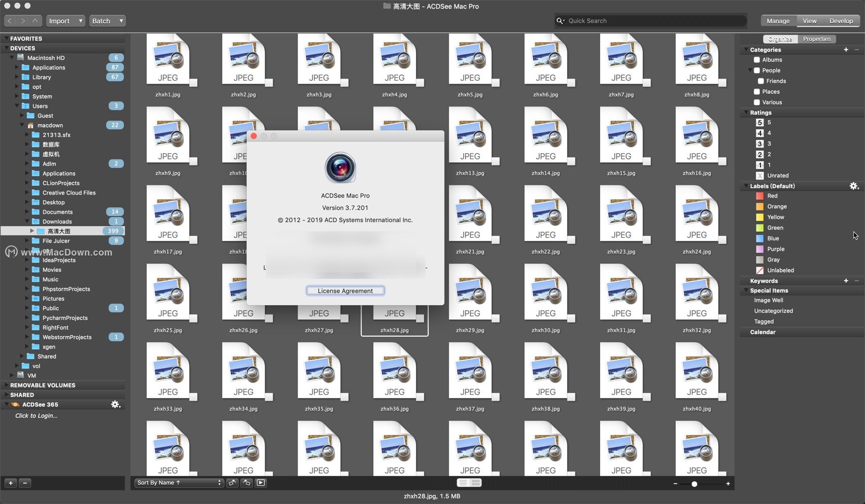Check the Friends category checkbox
865x504 pixels.
tap(760, 81)
